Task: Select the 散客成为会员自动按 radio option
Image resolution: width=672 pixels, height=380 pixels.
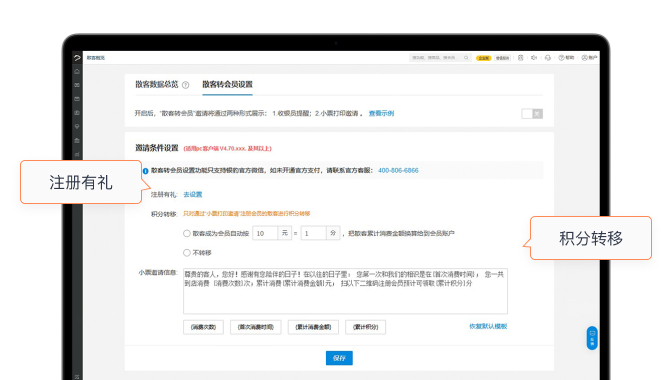Action: [187, 233]
